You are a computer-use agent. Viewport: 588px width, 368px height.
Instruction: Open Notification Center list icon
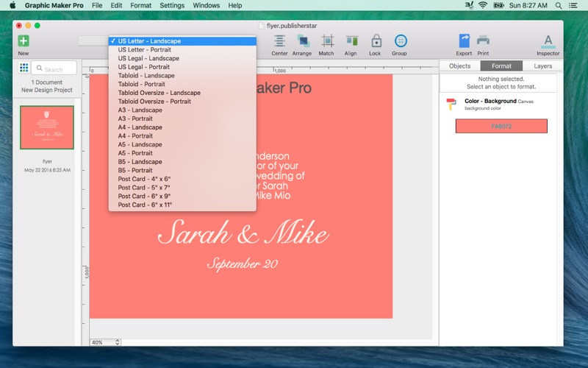(573, 5)
